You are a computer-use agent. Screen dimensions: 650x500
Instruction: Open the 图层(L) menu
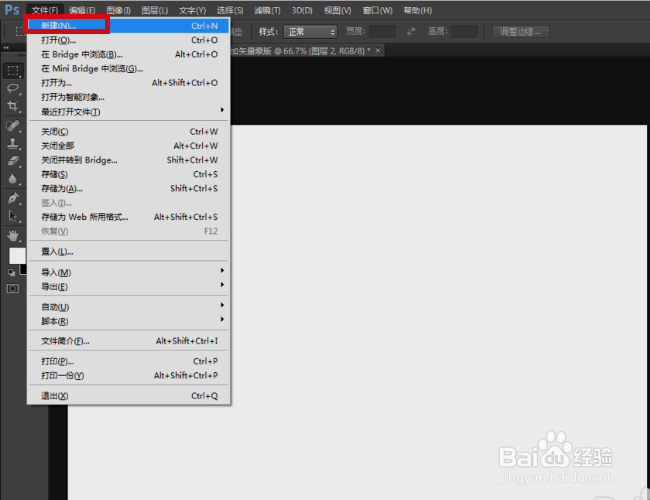coord(155,10)
